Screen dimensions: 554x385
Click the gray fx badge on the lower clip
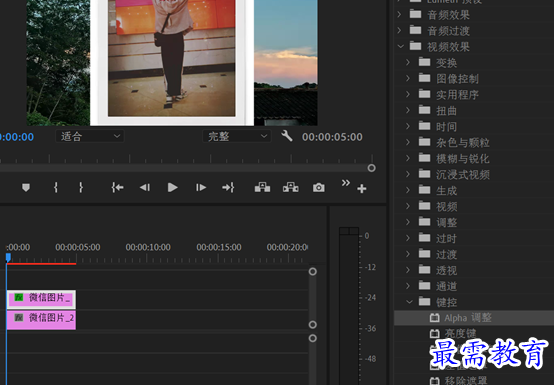(x=19, y=318)
